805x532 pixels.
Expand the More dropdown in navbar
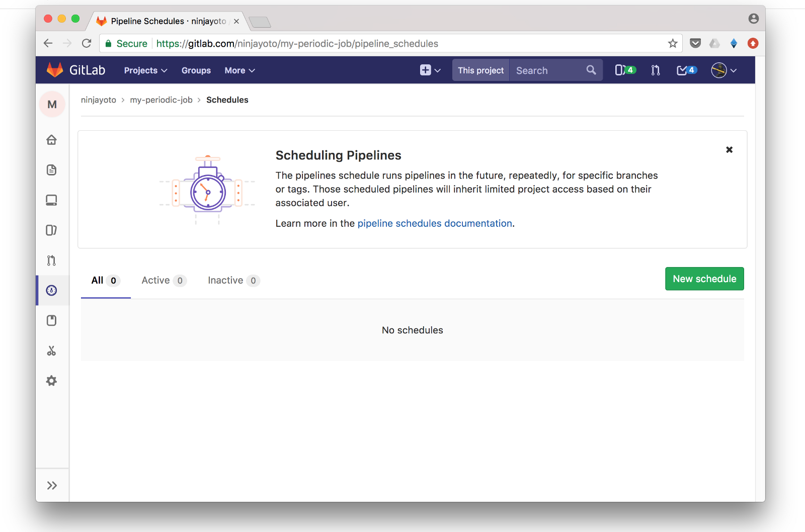tap(239, 70)
